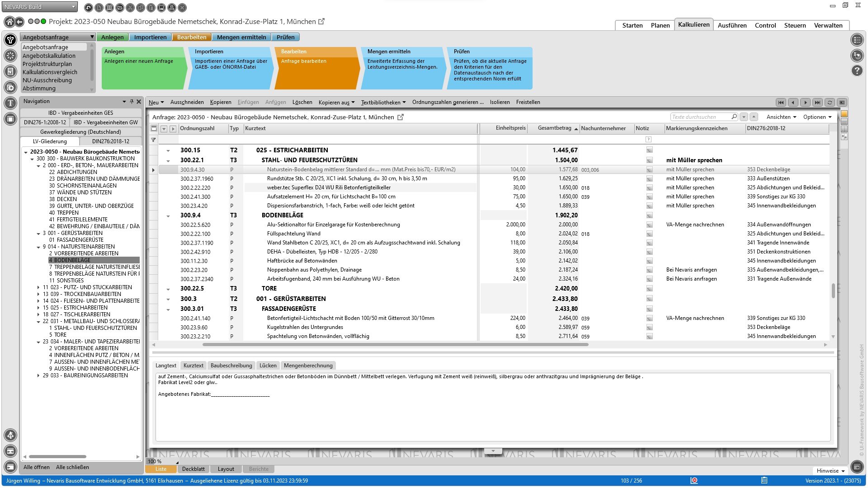The image size is (868, 488).
Task: Open the Ansichten dropdown
Action: (x=781, y=117)
